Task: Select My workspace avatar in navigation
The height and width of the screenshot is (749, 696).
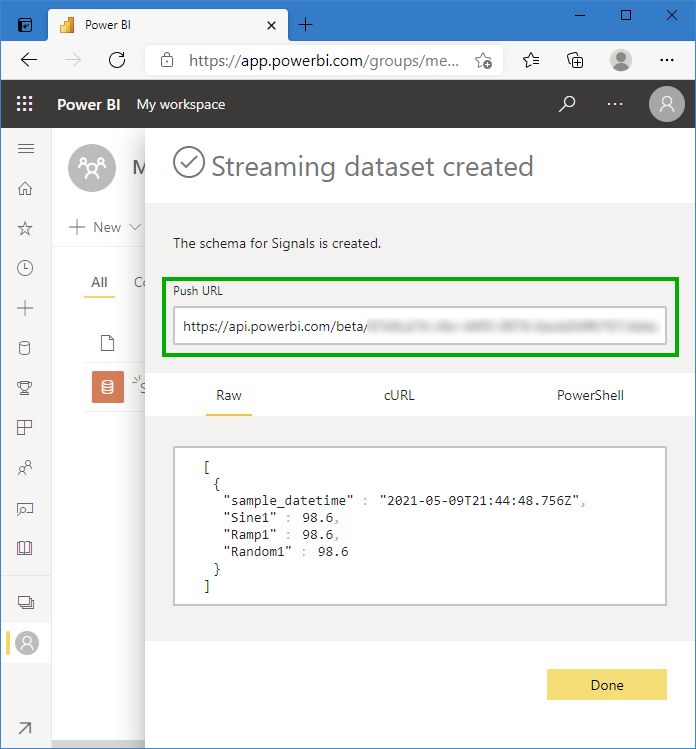Action: coord(27,643)
